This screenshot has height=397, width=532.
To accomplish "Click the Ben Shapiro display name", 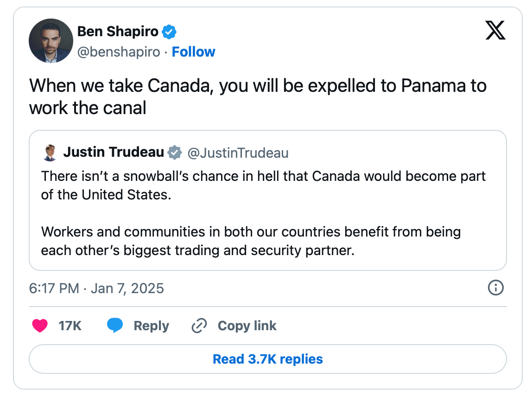I will click(118, 32).
